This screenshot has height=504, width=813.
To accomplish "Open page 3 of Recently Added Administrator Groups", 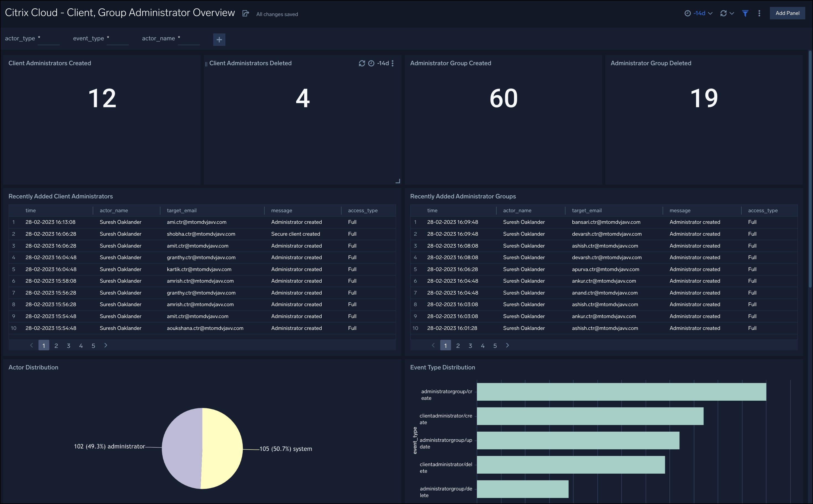I will [x=470, y=345].
